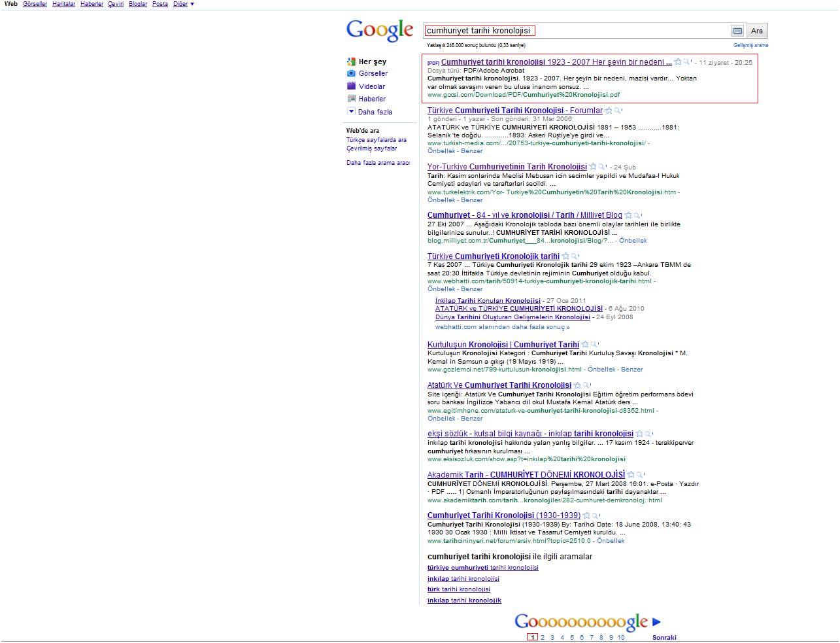Viewport: 840px width, 643px height.
Task: Star the ekşi sözlük result
Action: [x=639, y=434]
